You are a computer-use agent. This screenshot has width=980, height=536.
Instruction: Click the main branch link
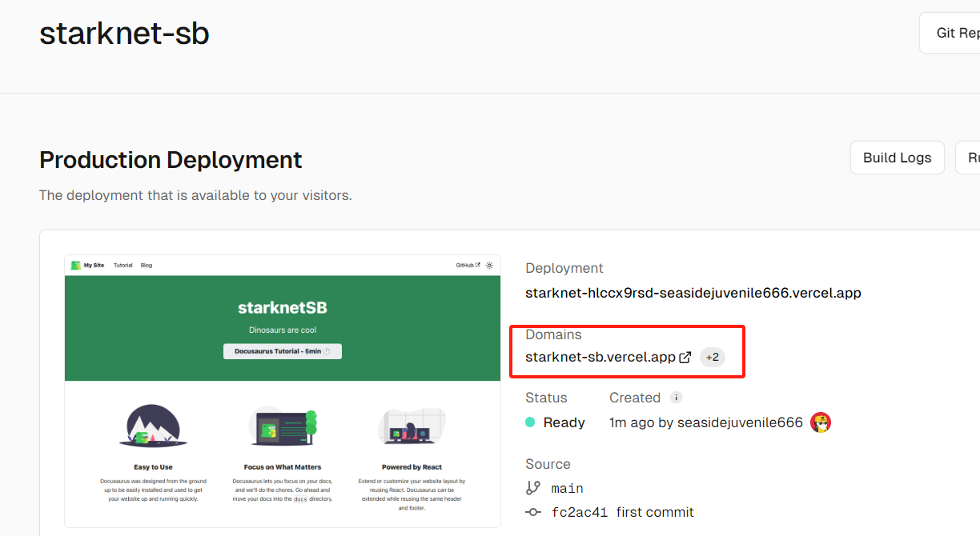click(567, 488)
